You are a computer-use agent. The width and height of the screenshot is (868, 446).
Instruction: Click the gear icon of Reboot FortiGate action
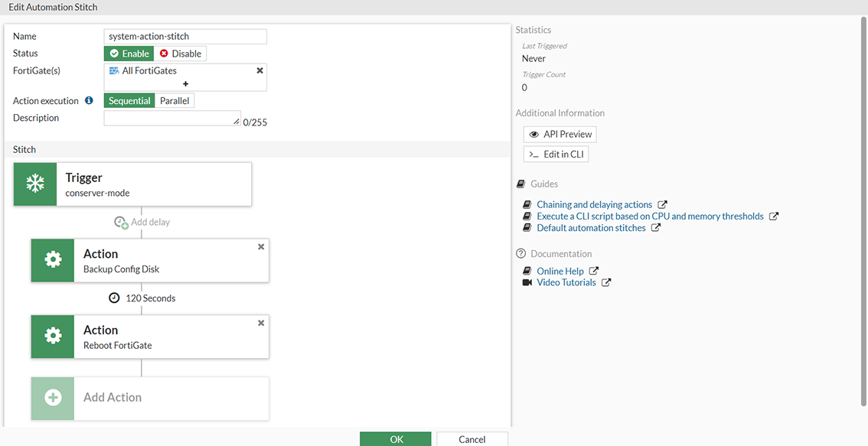pos(53,337)
